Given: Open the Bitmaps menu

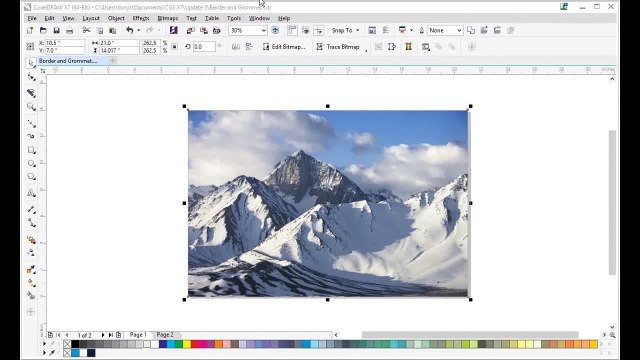Looking at the screenshot, I should [168, 18].
